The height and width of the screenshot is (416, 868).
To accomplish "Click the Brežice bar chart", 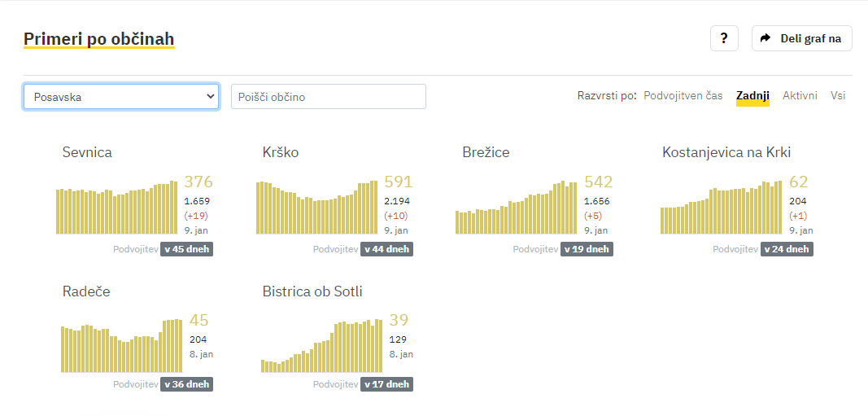I will coord(517,207).
